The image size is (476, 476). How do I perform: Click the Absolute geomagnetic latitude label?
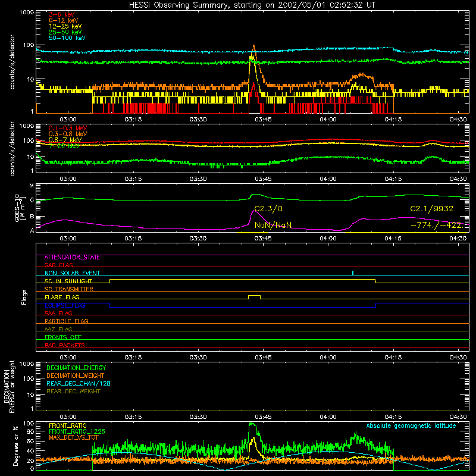click(x=411, y=426)
